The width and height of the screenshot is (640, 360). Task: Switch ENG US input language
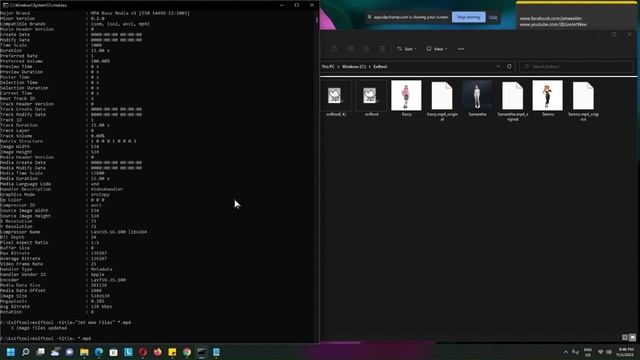click(588, 352)
